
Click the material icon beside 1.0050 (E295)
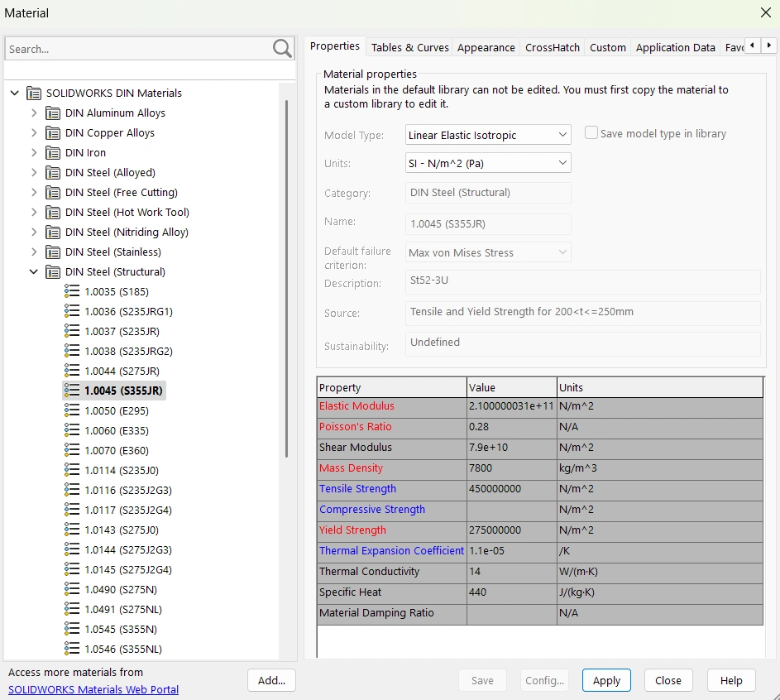point(72,410)
